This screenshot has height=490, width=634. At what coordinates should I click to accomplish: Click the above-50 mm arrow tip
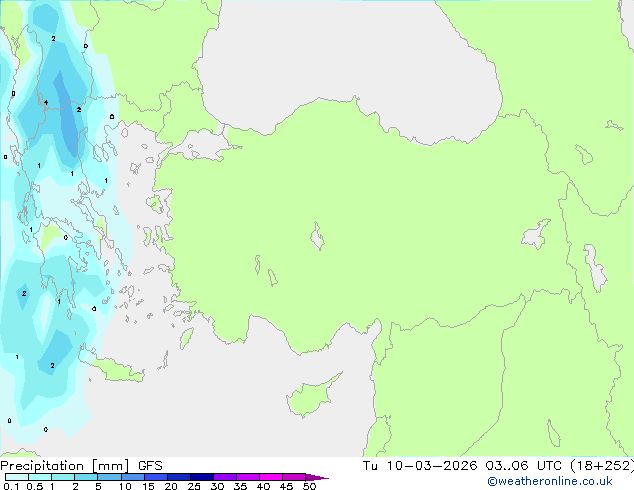tap(317, 477)
